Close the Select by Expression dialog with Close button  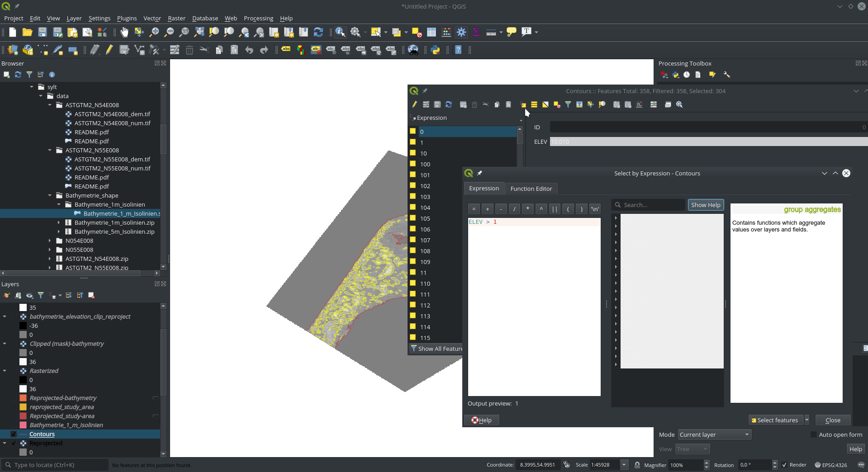[832, 420]
